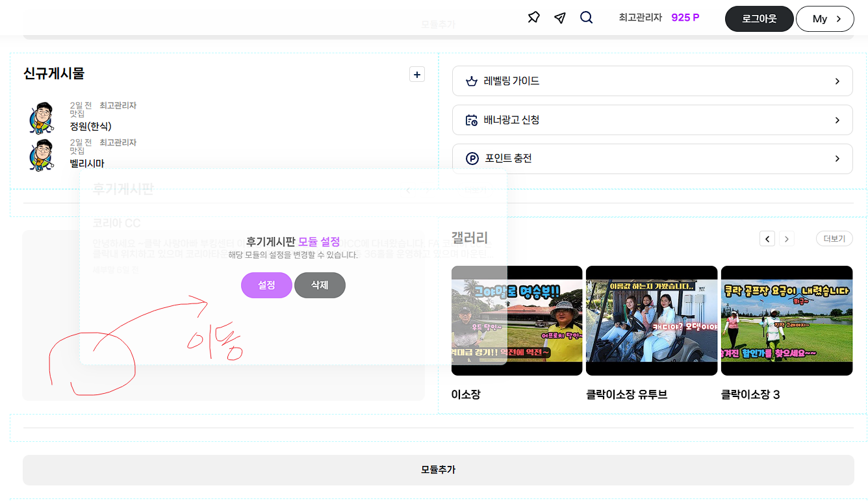The height and width of the screenshot is (501, 868).
Task: Click the P coin icon for 포인트 충전
Action: [x=472, y=159]
